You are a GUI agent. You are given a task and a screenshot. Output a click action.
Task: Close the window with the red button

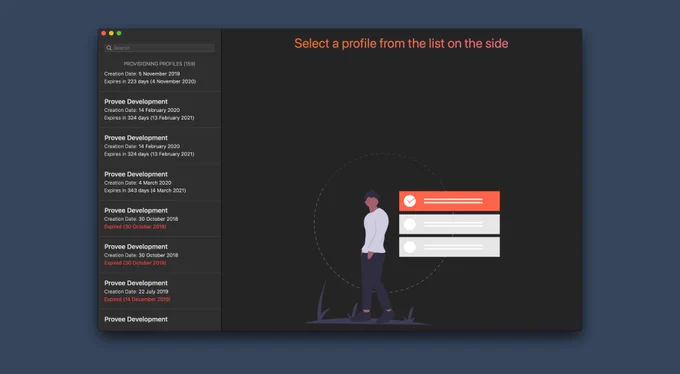[104, 33]
